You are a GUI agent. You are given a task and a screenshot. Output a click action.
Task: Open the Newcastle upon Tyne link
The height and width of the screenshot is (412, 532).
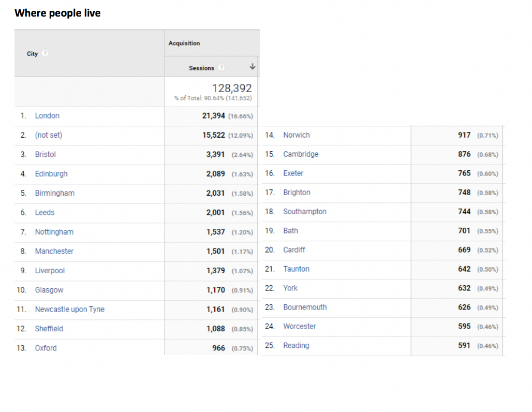pos(70,310)
